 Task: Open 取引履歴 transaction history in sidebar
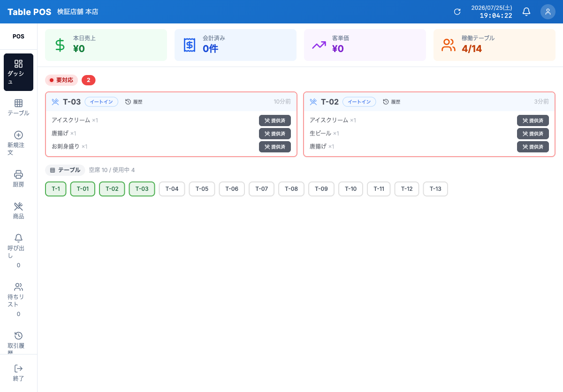click(x=18, y=341)
